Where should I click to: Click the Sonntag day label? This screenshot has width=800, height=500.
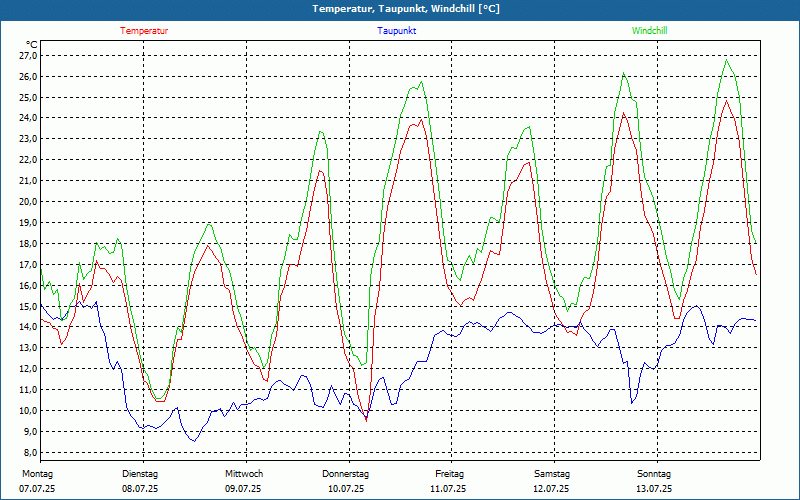654,474
